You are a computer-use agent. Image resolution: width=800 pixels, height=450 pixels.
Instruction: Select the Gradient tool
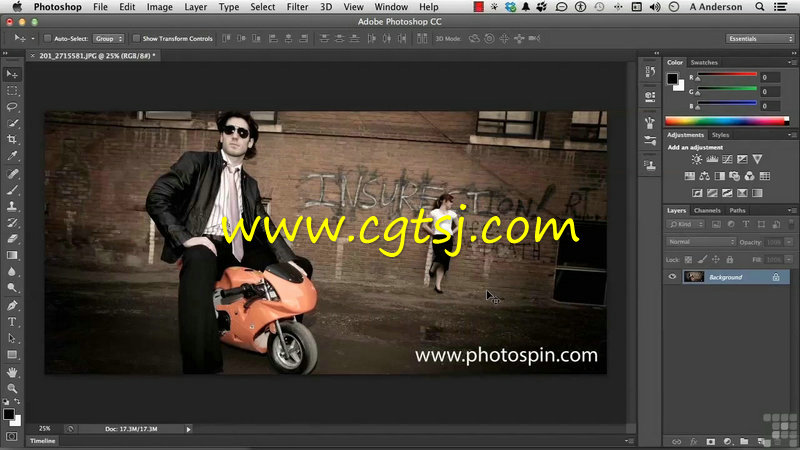tap(12, 255)
